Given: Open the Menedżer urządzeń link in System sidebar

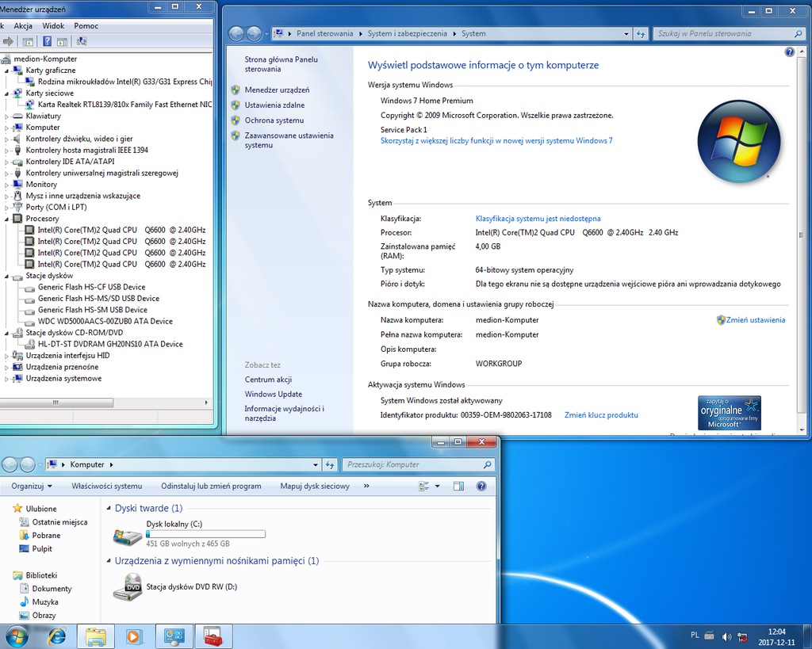Looking at the screenshot, I should tap(277, 90).
